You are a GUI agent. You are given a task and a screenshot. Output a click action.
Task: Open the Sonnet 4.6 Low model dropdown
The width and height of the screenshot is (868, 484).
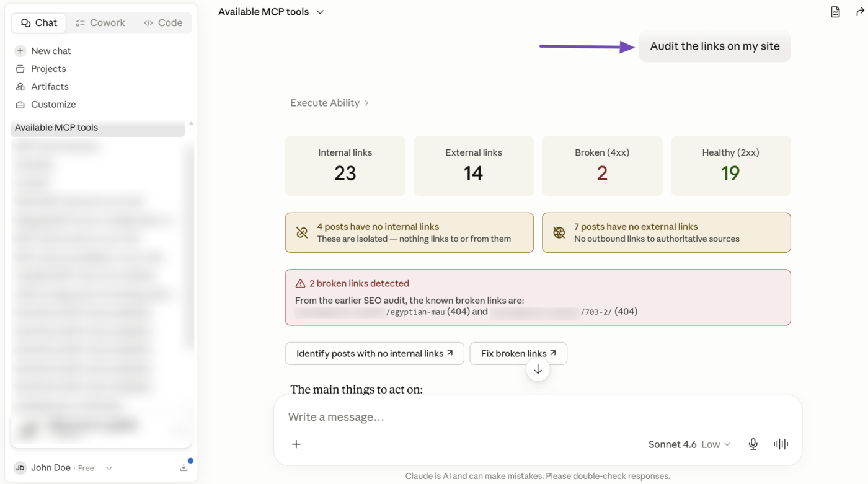[x=689, y=444]
